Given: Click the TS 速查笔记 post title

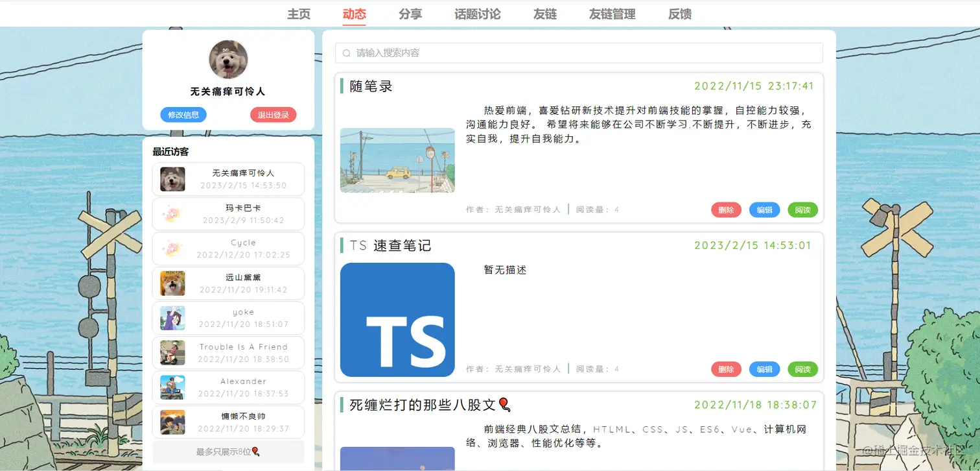Looking at the screenshot, I should pos(390,246).
